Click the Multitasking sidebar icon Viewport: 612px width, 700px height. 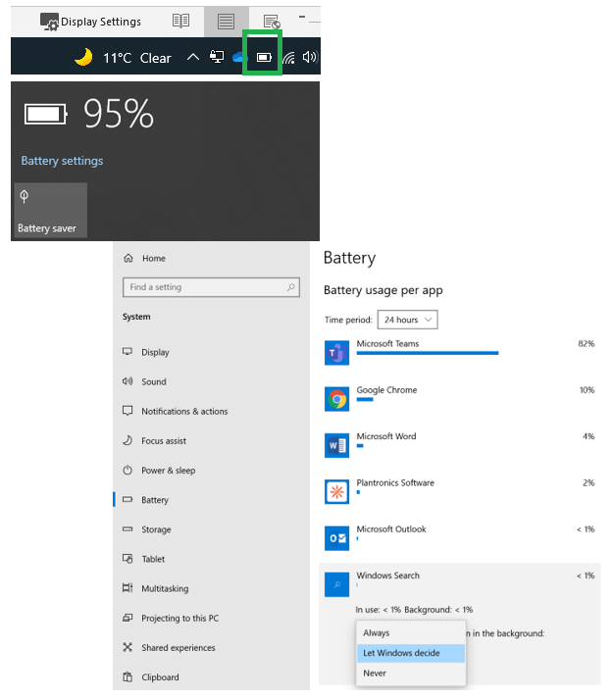(x=127, y=588)
